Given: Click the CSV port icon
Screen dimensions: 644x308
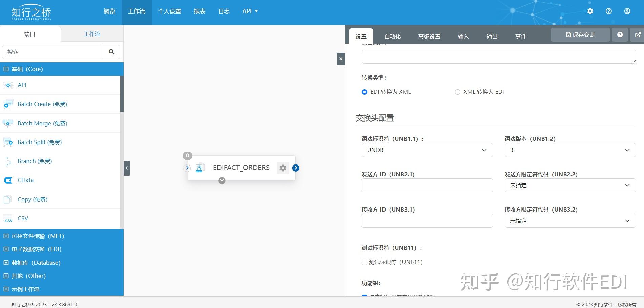Looking at the screenshot, I should (x=7, y=218).
